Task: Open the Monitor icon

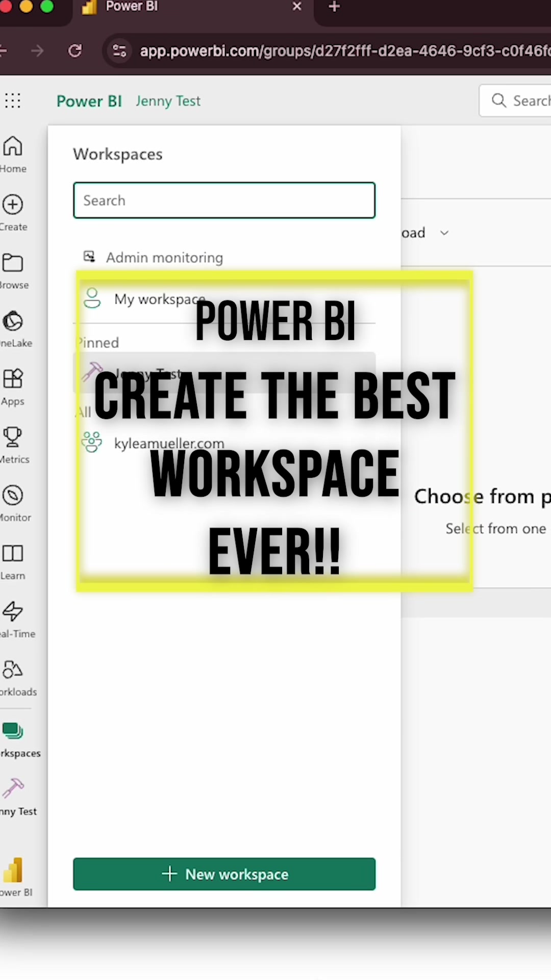Action: [13, 496]
